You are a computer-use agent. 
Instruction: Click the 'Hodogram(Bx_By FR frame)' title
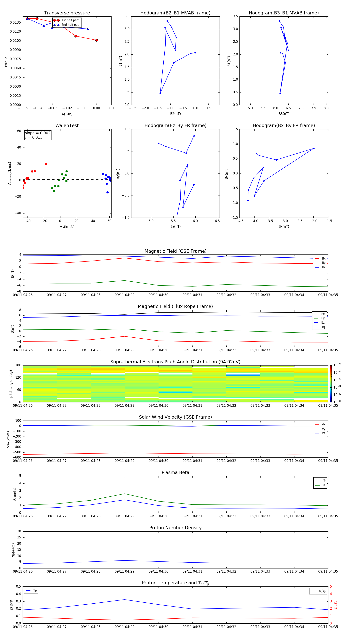coord(284,125)
